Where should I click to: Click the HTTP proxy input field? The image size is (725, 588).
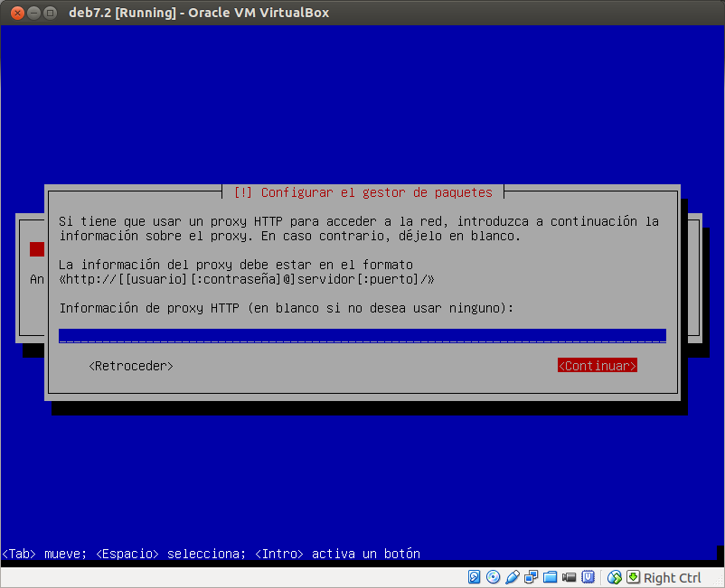362,335
